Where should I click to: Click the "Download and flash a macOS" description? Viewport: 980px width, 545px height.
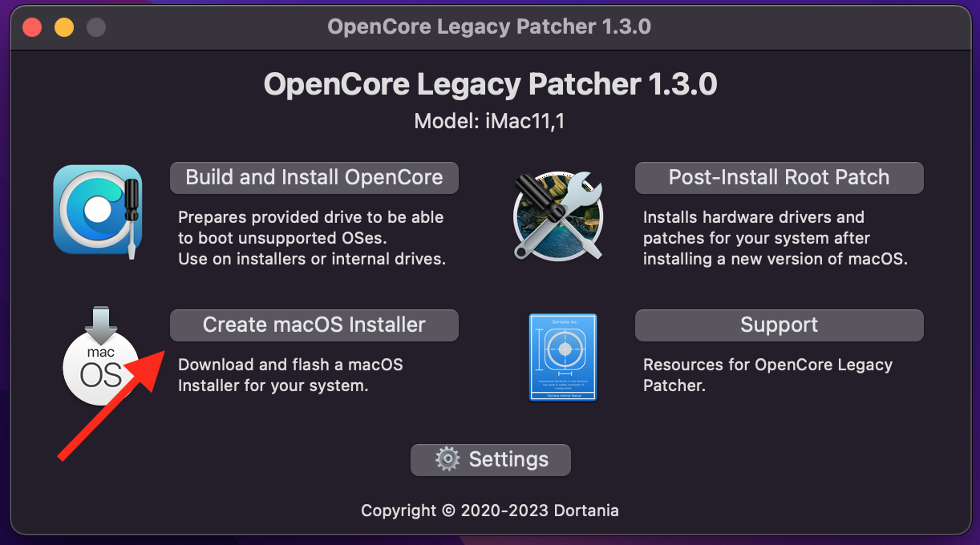[x=290, y=375]
